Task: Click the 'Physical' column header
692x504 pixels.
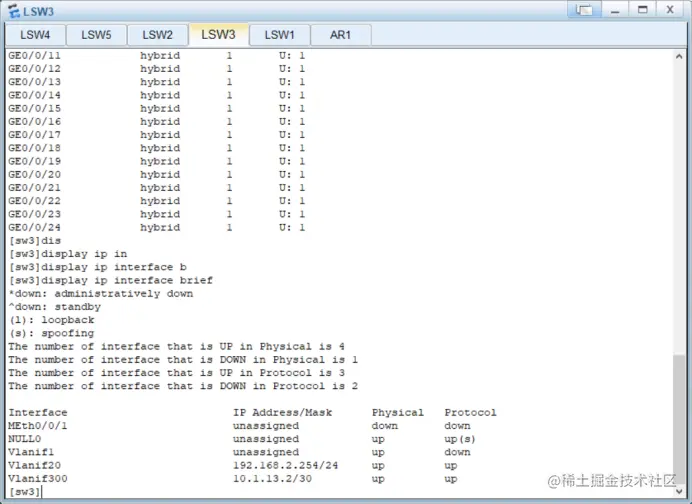Action: point(398,413)
